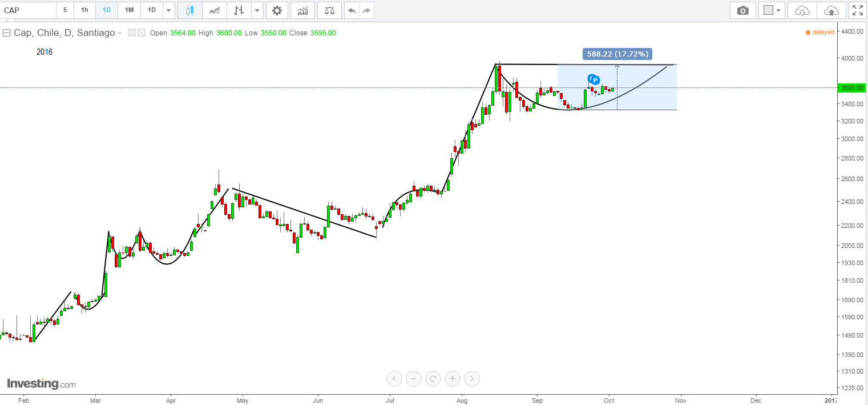Toggle the series visibility eye icon
This screenshot has width=868, height=405.
pos(132,33)
